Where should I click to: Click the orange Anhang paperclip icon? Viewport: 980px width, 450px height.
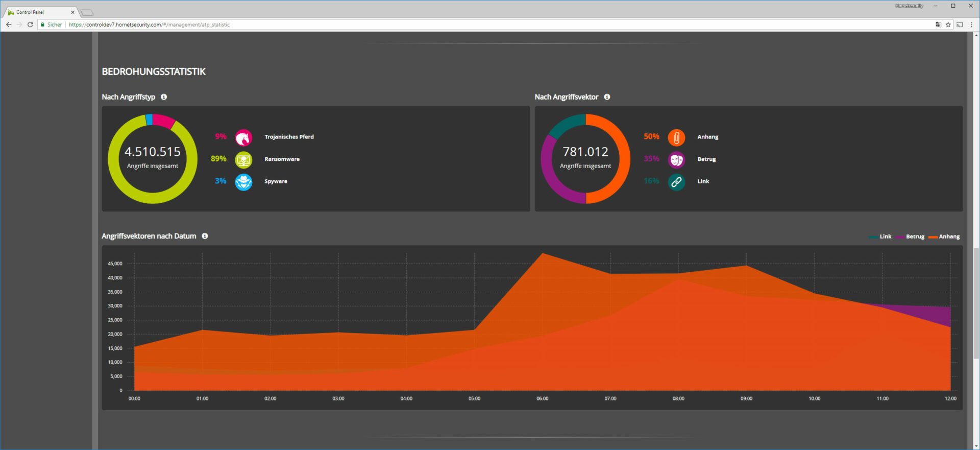point(676,137)
